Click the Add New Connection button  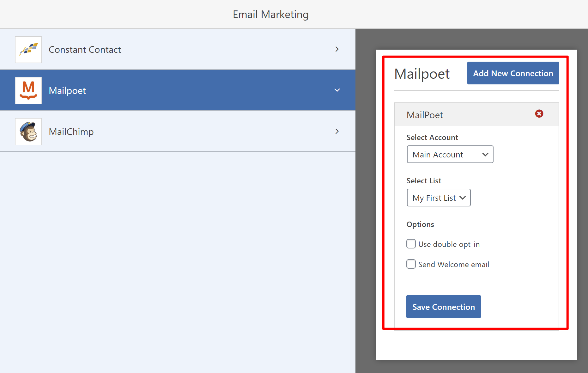(x=513, y=73)
